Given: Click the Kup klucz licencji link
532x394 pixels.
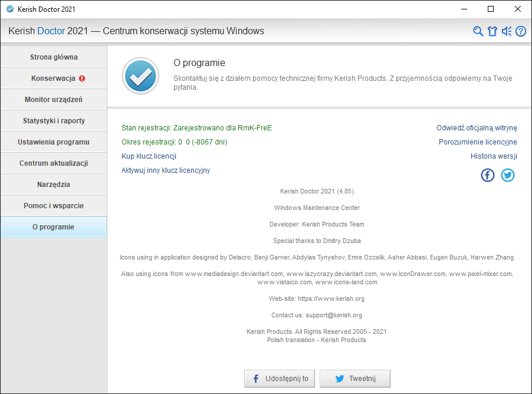Looking at the screenshot, I should coord(149,156).
